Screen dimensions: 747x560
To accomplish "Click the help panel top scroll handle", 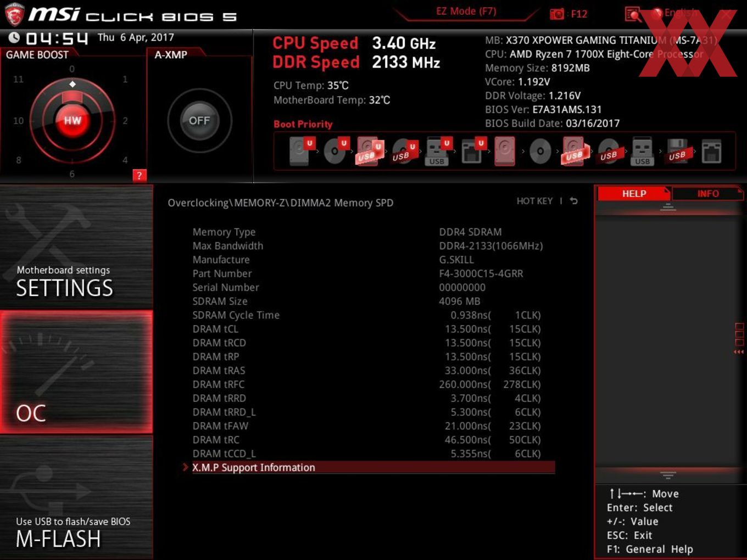I will click(x=668, y=207).
